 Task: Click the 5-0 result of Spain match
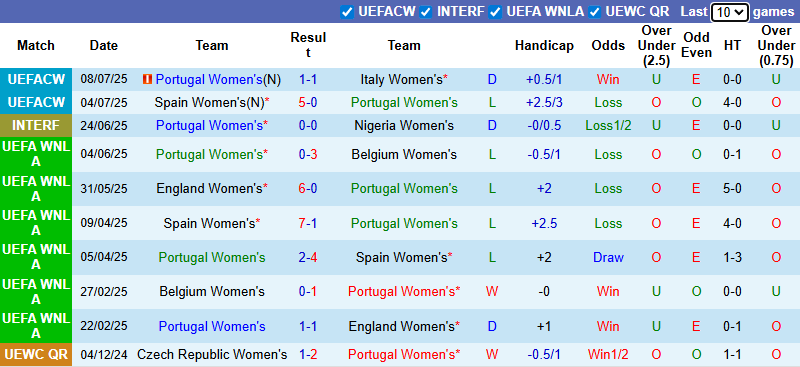tap(308, 103)
